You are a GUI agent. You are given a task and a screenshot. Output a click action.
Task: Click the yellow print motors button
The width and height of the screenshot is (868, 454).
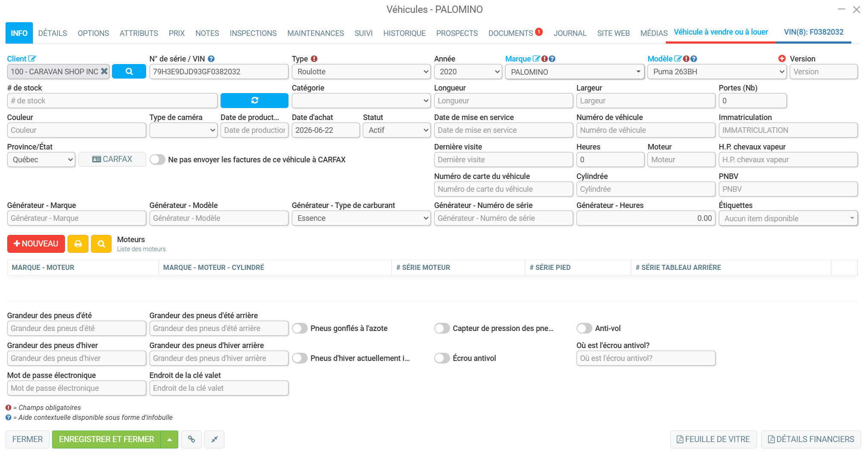(x=78, y=244)
